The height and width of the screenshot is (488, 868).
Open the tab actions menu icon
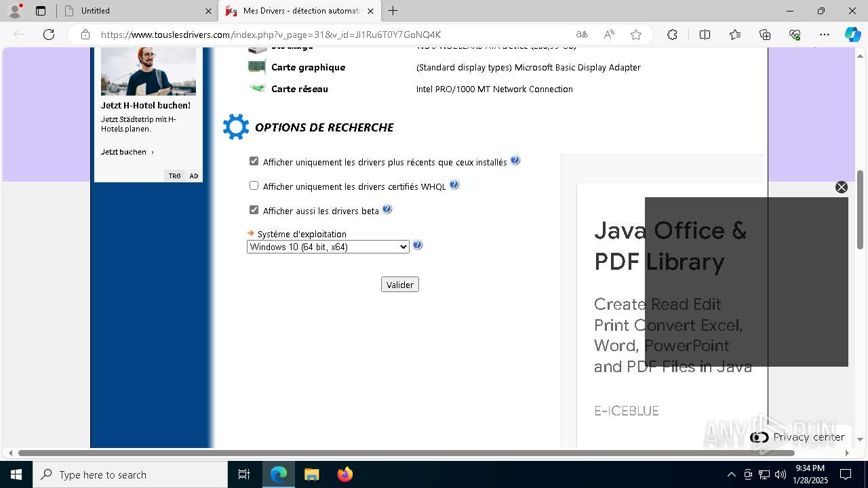pos(41,11)
